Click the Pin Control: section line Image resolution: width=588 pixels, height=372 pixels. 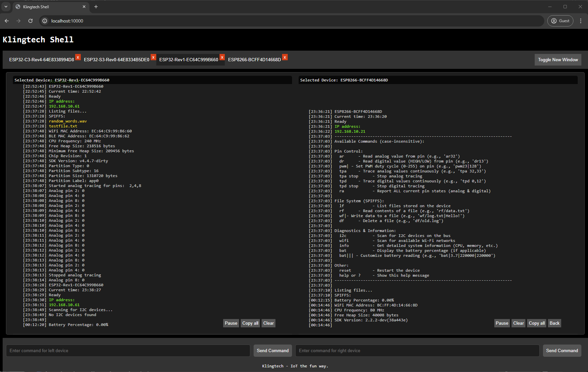point(349,151)
